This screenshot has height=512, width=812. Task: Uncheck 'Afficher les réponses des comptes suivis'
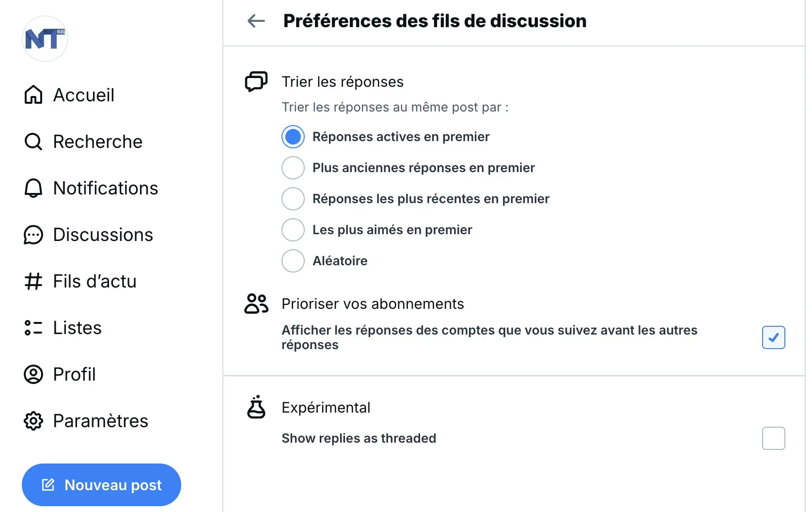coord(773,337)
